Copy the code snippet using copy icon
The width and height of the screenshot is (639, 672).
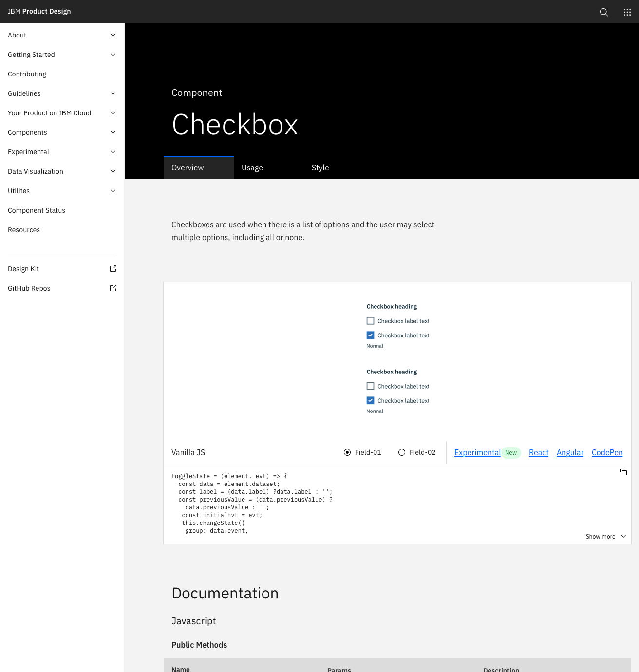pos(624,472)
